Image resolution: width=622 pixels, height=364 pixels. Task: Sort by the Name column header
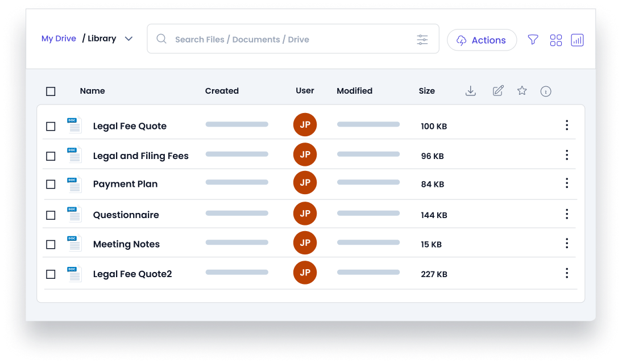[92, 91]
